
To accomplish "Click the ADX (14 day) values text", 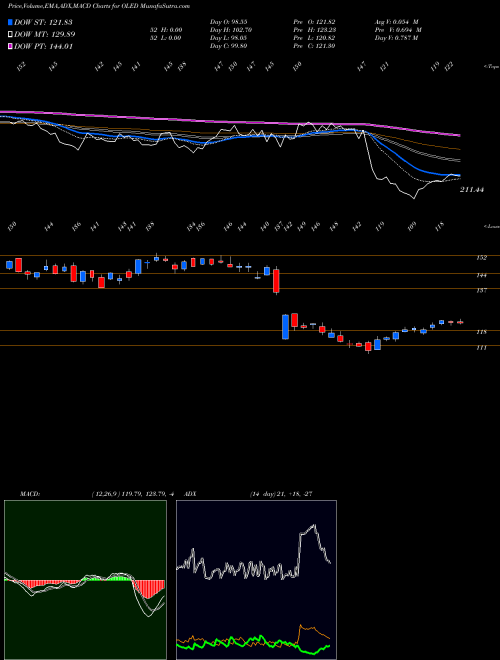I will [281, 493].
